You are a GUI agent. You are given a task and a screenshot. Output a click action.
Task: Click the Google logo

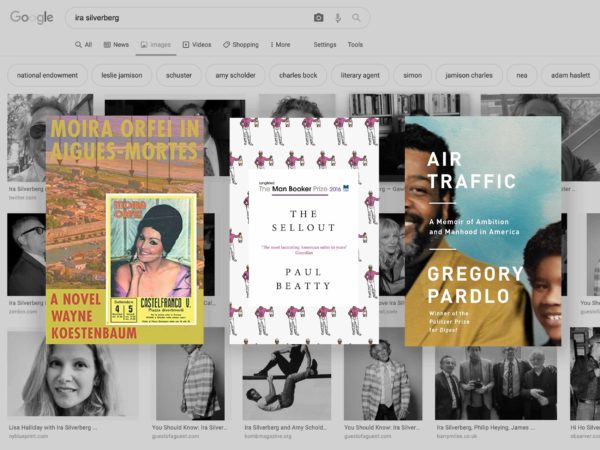pyautogui.click(x=32, y=18)
